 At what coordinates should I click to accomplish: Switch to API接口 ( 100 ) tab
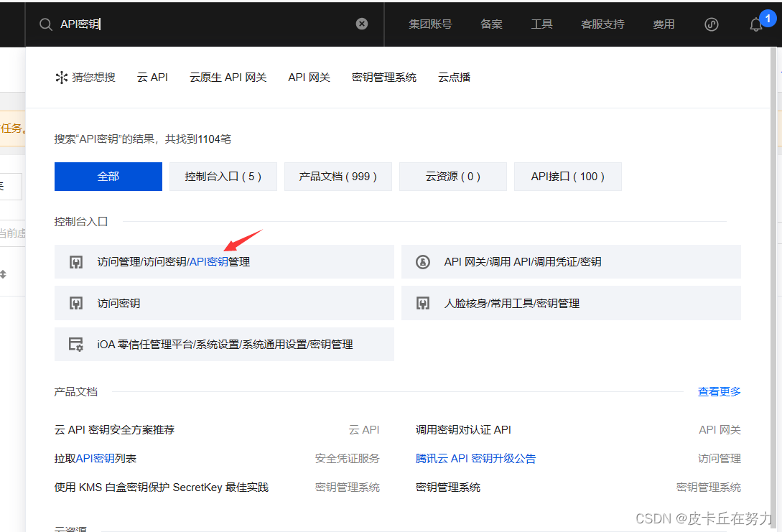tap(567, 177)
